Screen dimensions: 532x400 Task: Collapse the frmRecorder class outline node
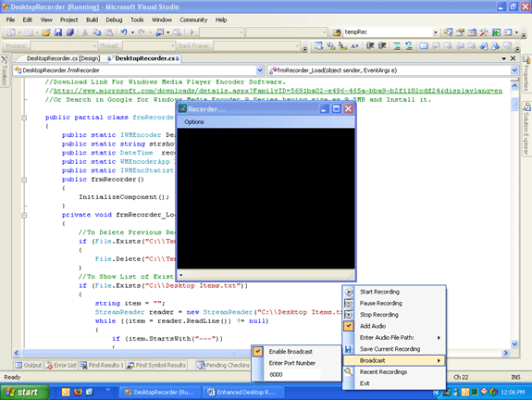point(24,118)
